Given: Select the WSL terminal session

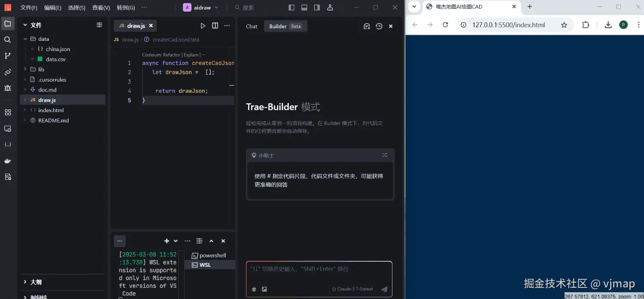Looking at the screenshot, I should [x=205, y=265].
